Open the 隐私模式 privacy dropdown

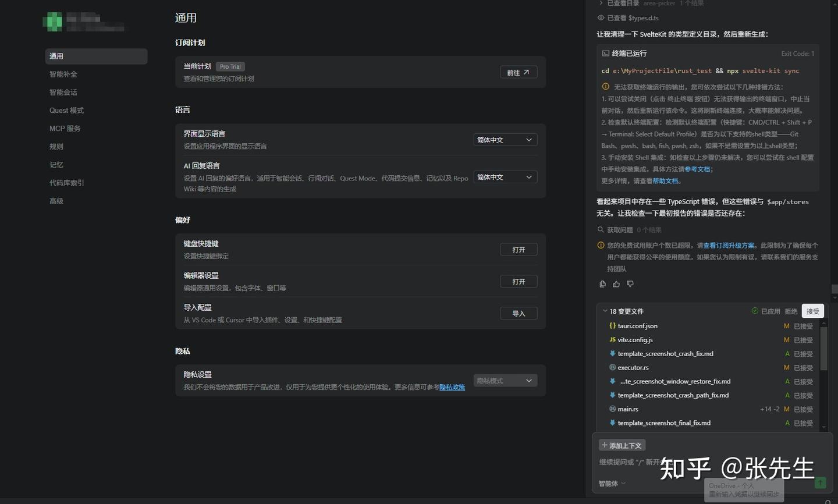[504, 380]
